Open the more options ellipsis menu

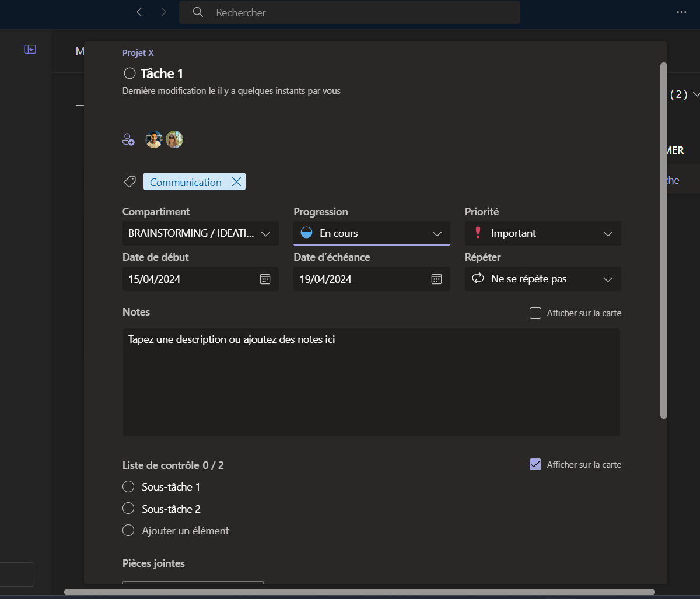[x=681, y=12]
